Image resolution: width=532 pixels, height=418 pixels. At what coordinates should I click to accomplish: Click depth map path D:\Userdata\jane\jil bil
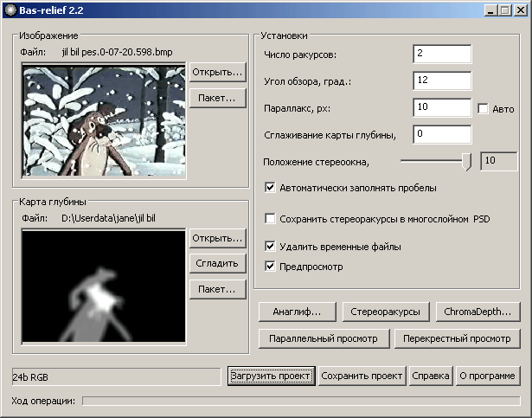(109, 218)
